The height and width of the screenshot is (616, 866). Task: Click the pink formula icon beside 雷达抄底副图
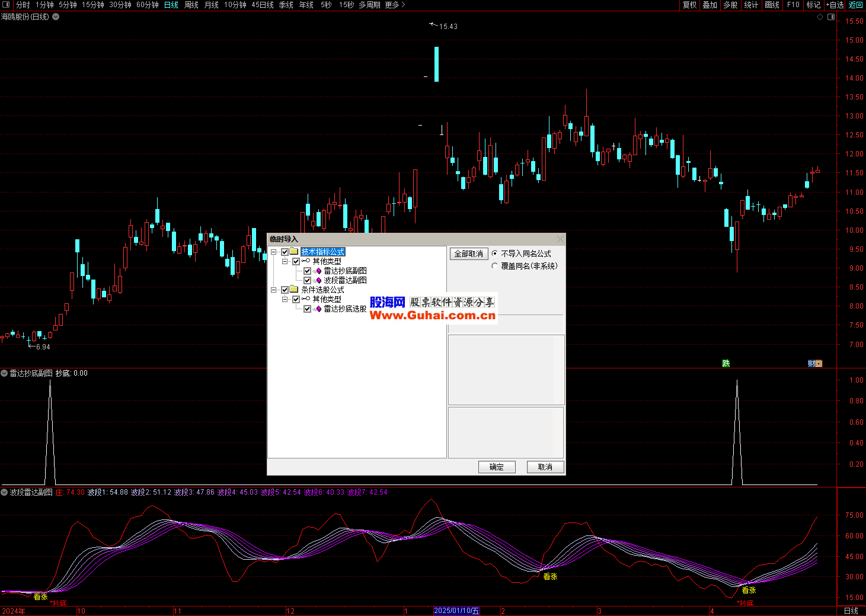point(318,271)
